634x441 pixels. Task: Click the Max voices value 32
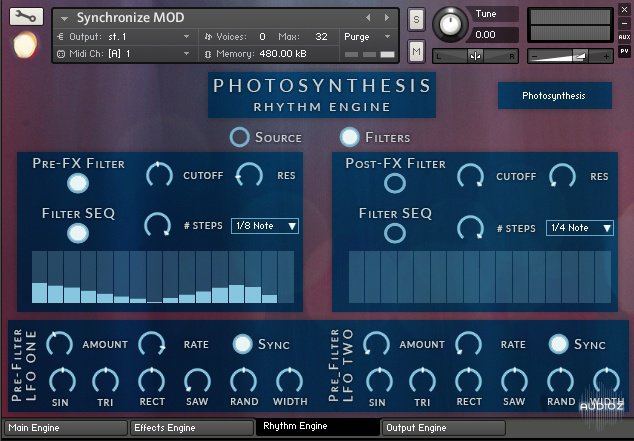(321, 37)
